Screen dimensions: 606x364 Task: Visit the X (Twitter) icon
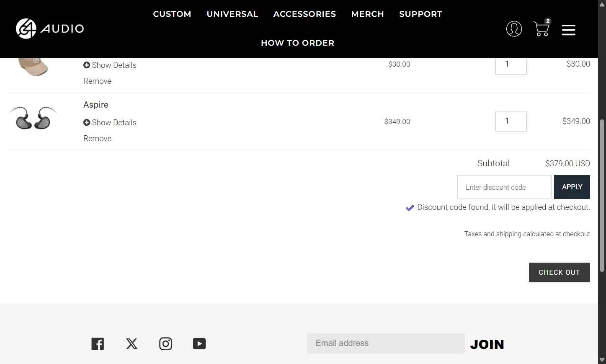[132, 344]
